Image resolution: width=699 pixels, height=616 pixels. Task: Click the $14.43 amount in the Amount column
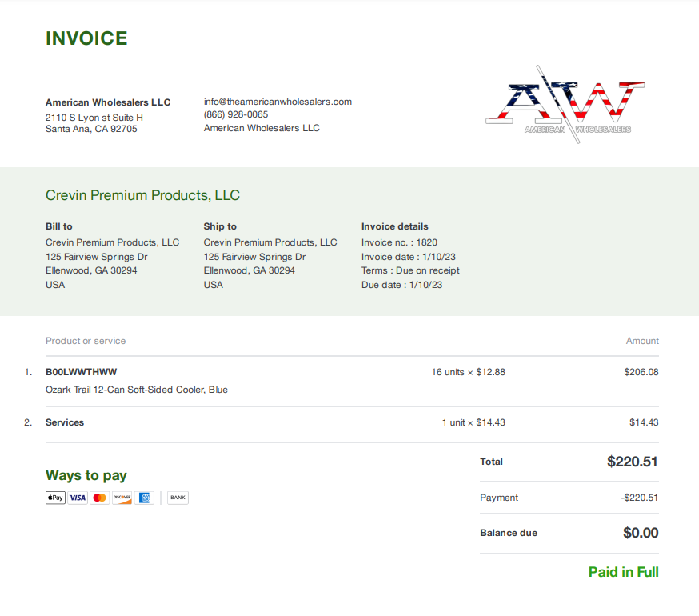644,422
